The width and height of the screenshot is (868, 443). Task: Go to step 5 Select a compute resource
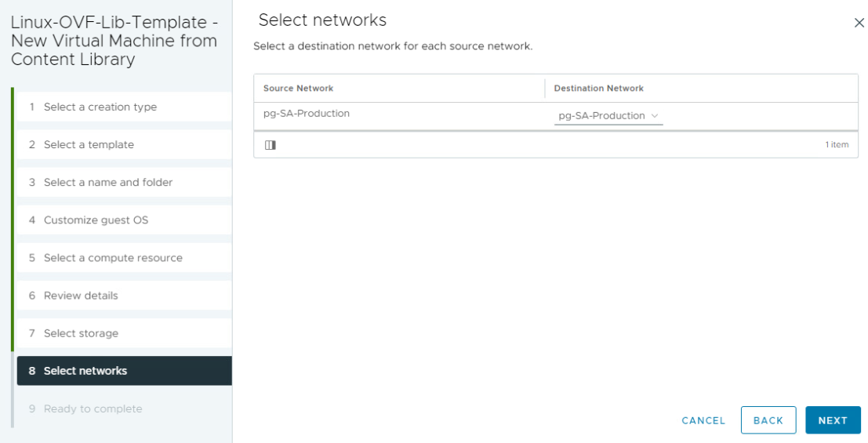tap(125, 257)
